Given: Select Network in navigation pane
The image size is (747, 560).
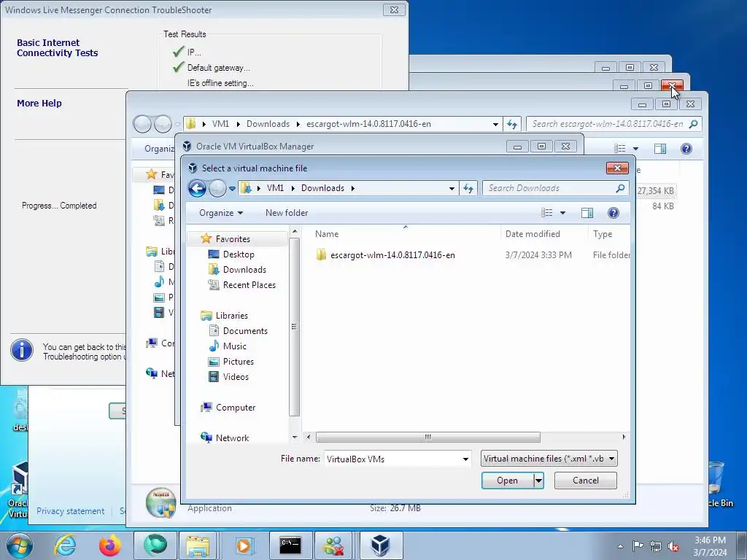Looking at the screenshot, I should (232, 437).
